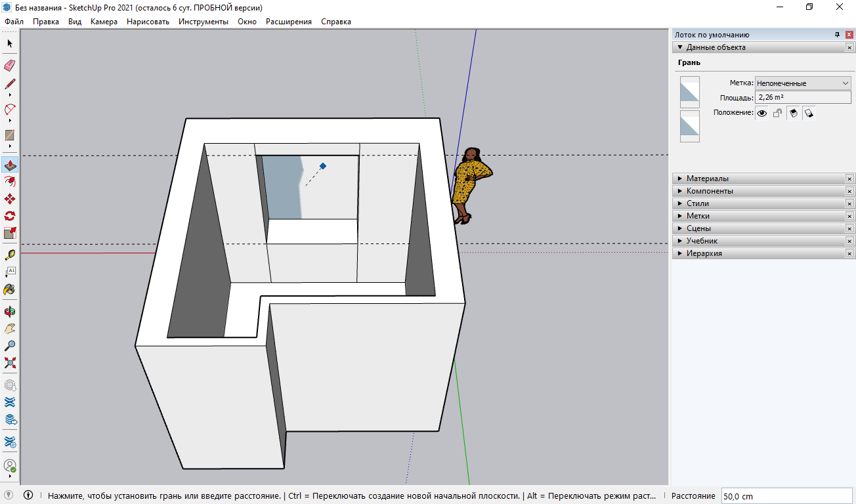856x504 pixels.
Task: Select the Tape Measure tool
Action: 10,255
